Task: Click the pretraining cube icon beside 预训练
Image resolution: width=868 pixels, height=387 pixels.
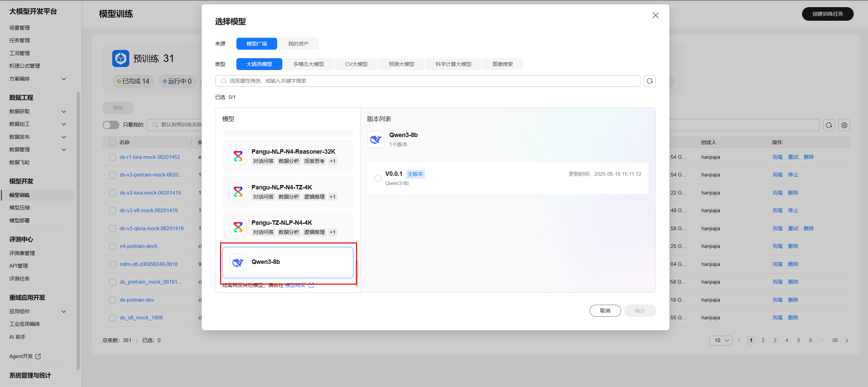Action: tap(120, 58)
